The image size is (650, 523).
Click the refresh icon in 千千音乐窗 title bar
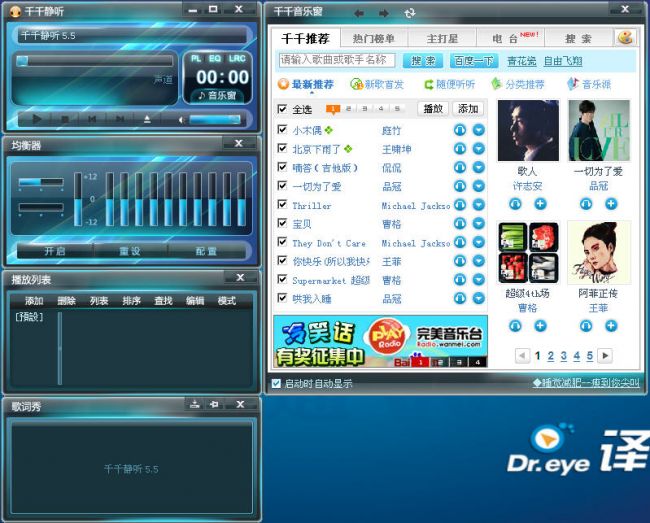[410, 13]
